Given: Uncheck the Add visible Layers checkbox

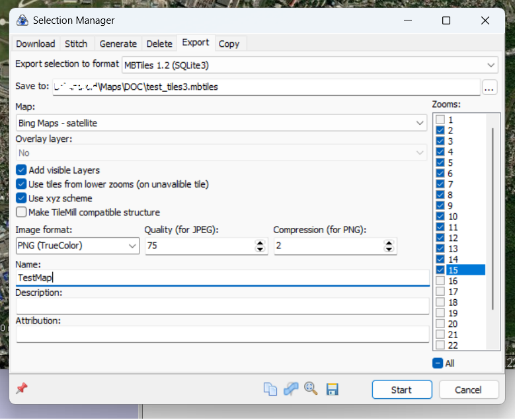Looking at the screenshot, I should pos(21,170).
